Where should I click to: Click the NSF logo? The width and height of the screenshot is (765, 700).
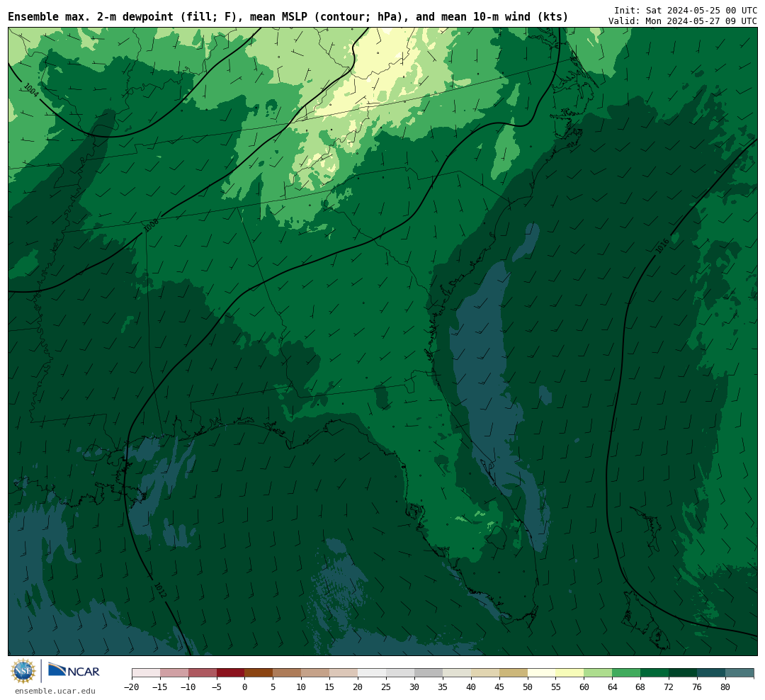[x=23, y=671]
